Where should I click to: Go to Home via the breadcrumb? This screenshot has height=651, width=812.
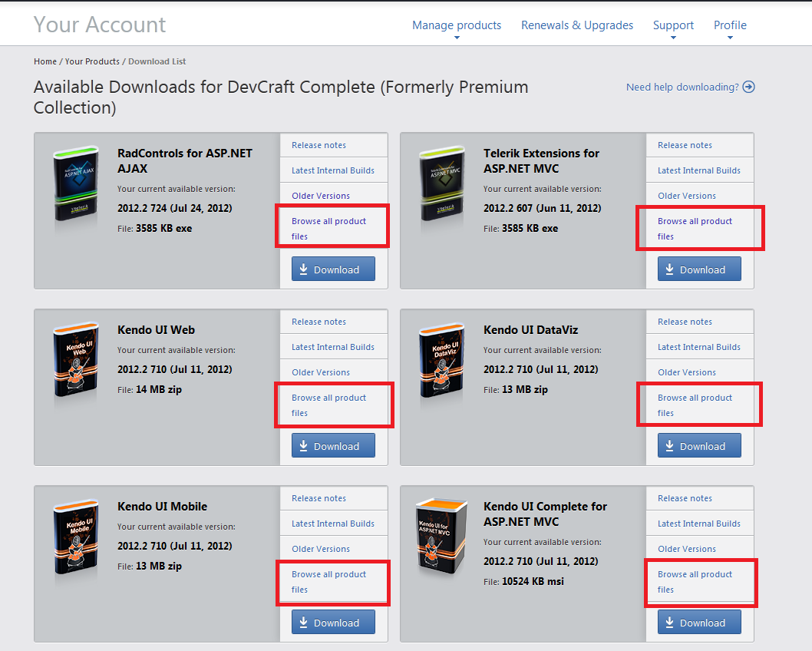coord(45,61)
